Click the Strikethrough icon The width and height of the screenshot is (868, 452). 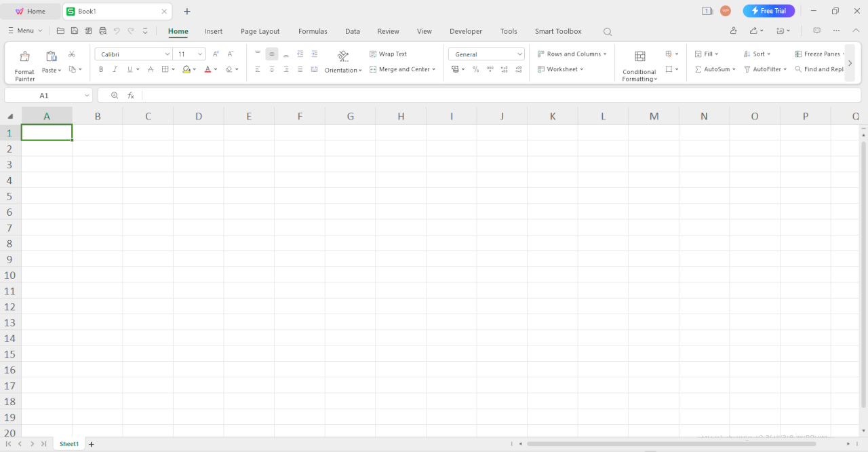pos(151,69)
